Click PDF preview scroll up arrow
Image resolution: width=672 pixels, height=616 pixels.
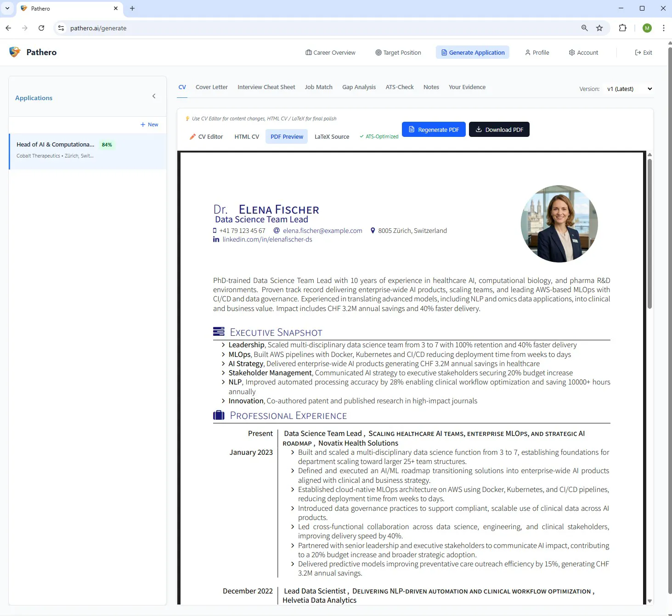649,155
